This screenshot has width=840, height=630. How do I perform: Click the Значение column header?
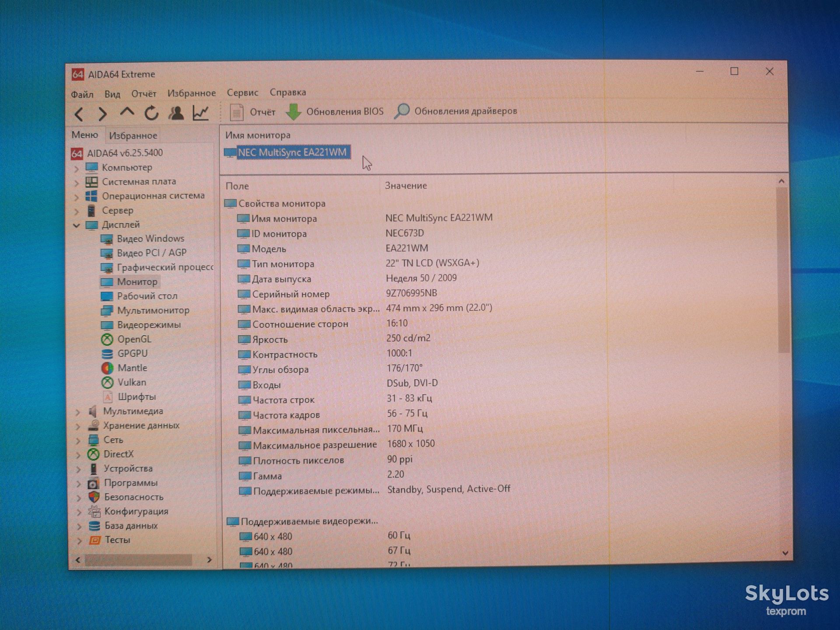[x=406, y=185]
